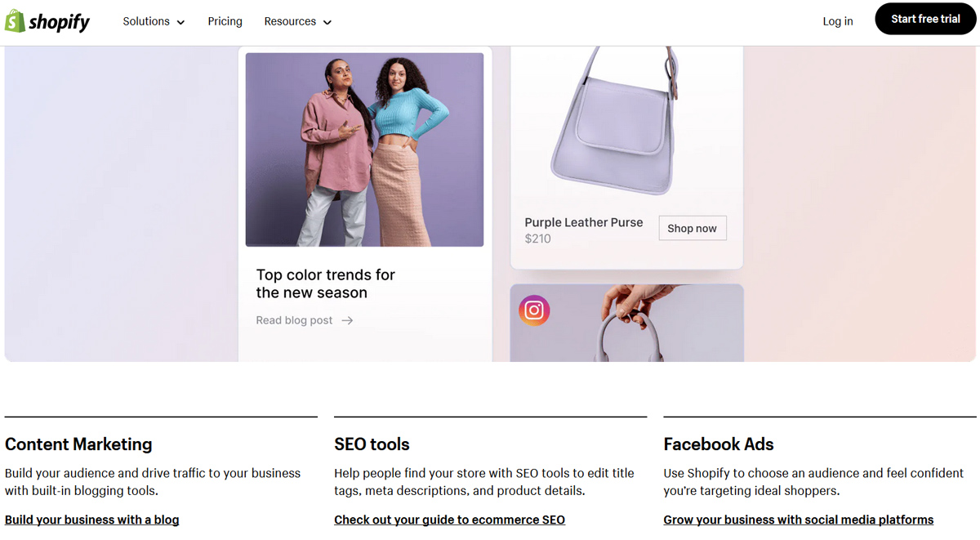Viewport: 980px width, 540px height.
Task: Open the Resources dropdown
Action: (297, 21)
